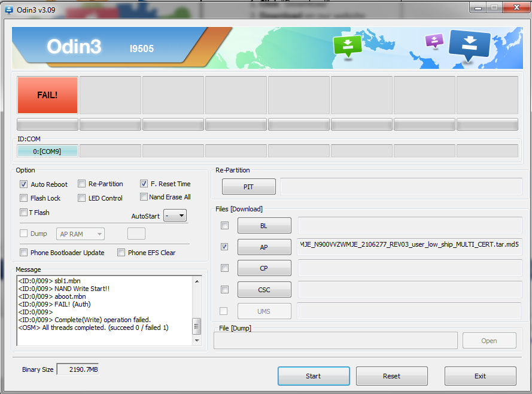Enable the CSC file checkbox

pyautogui.click(x=224, y=289)
